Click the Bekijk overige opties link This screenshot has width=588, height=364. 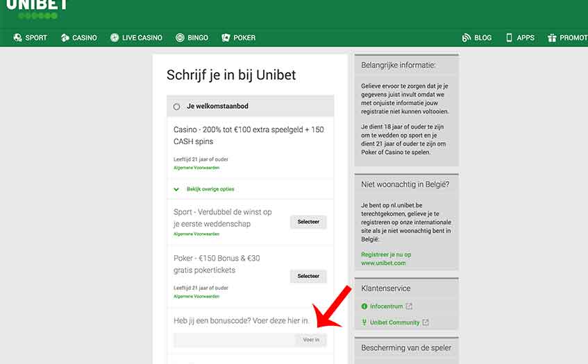coord(210,189)
